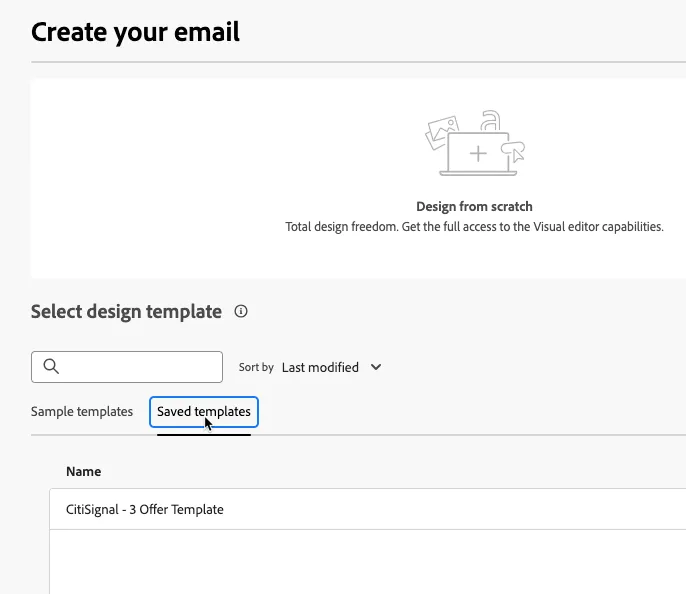Click the magnifier icon in the search box
The width and height of the screenshot is (686, 594).
click(x=51, y=367)
